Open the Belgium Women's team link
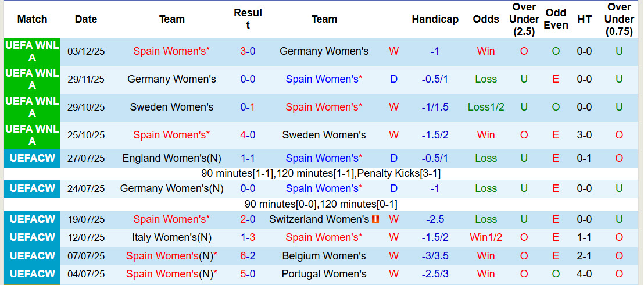644x285 pixels. tap(324, 256)
